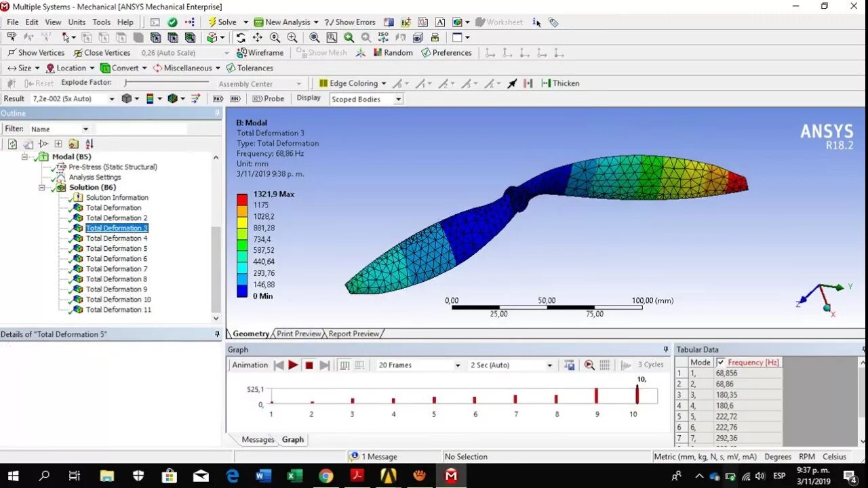Open Google Chrome from the taskbar
868x488 pixels.
325,476
